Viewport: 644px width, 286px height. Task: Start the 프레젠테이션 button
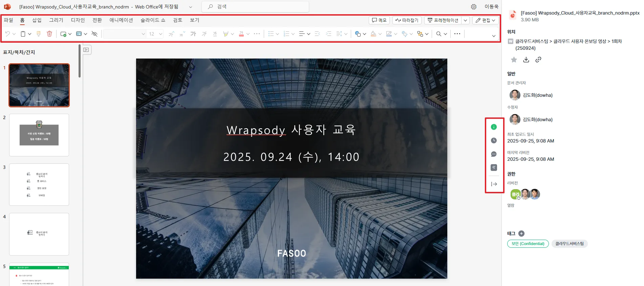pos(443,20)
